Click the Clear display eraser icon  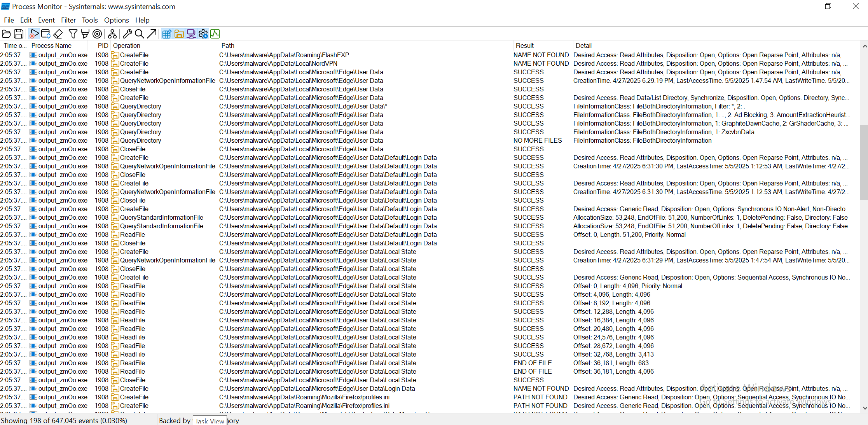pyautogui.click(x=58, y=34)
